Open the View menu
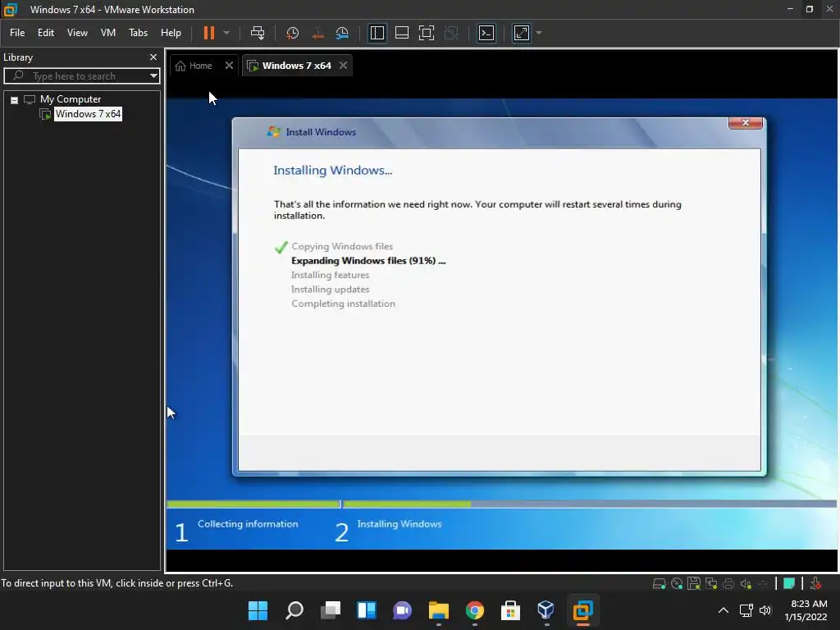This screenshot has width=840, height=630. click(x=77, y=33)
